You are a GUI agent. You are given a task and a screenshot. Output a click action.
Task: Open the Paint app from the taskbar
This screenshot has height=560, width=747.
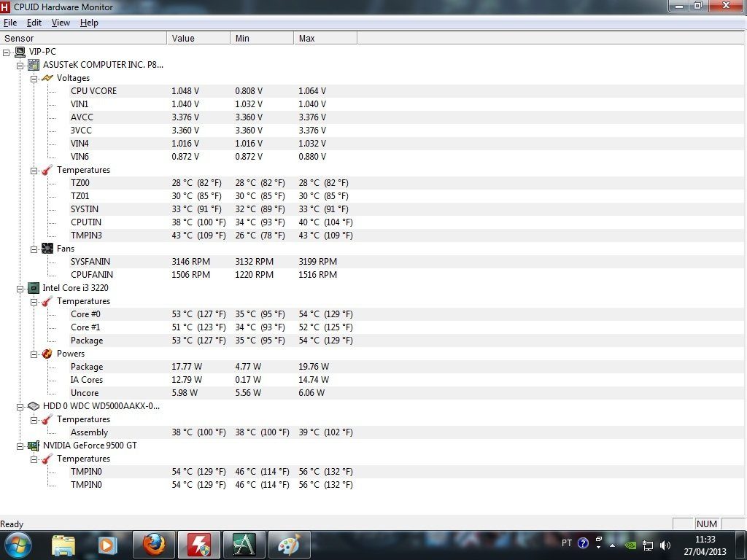click(289, 545)
